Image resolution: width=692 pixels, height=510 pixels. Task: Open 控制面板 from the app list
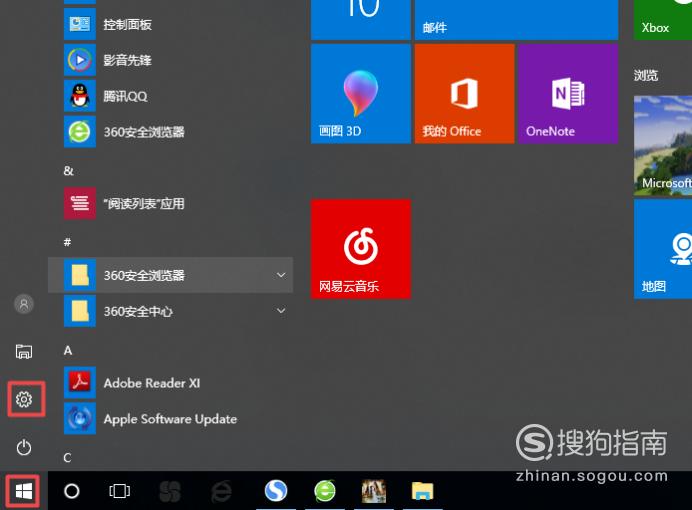pos(170,24)
